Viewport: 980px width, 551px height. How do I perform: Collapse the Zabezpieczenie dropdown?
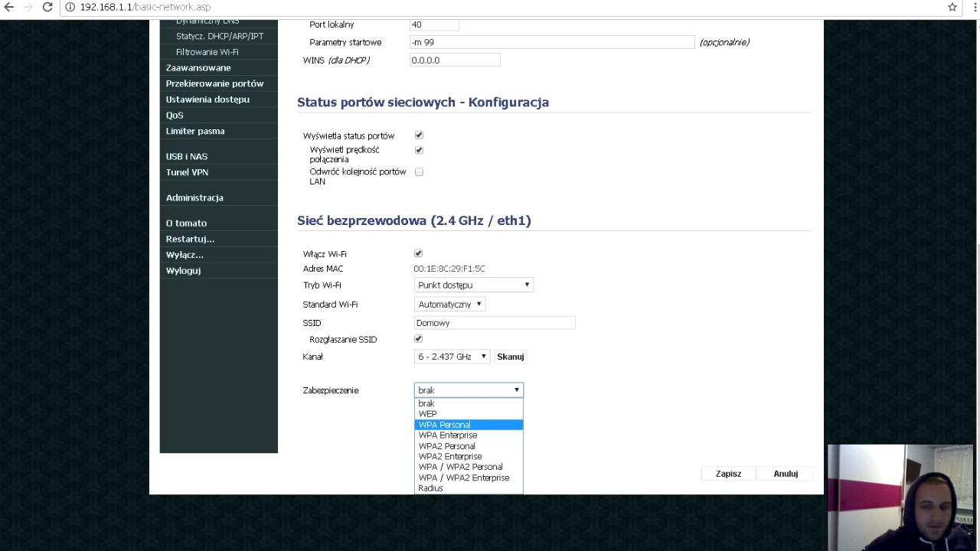(469, 390)
